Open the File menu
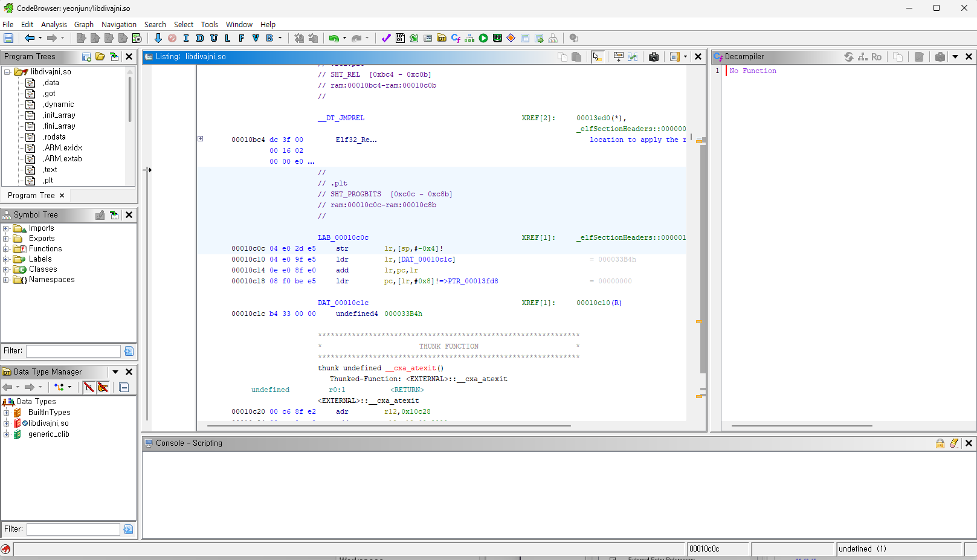This screenshot has height=560, width=977. [8, 24]
